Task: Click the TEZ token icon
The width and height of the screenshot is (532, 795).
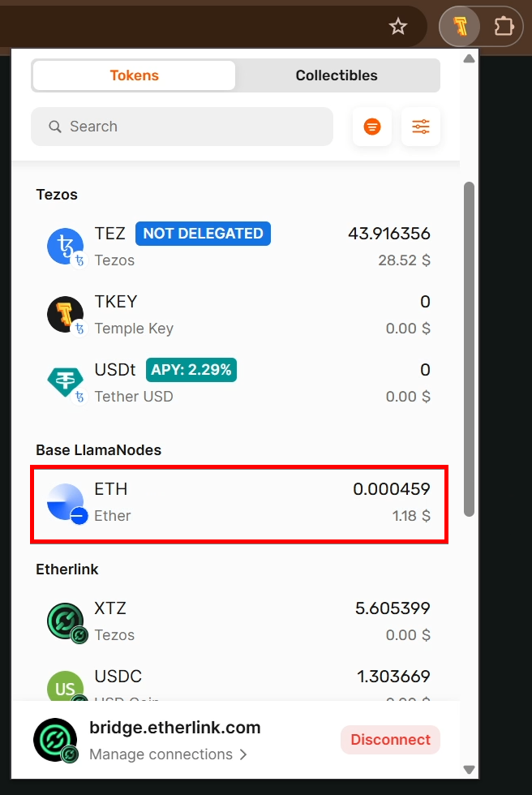Action: [x=66, y=247]
